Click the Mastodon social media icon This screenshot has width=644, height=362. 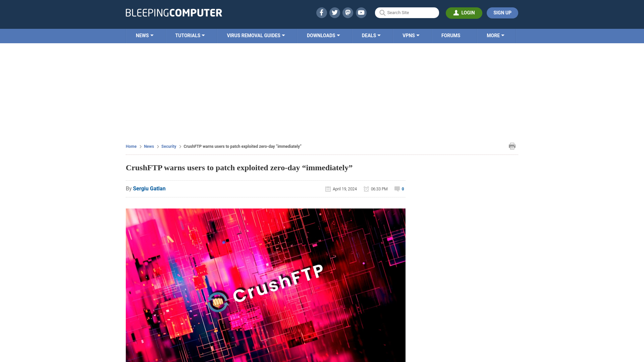[347, 12]
